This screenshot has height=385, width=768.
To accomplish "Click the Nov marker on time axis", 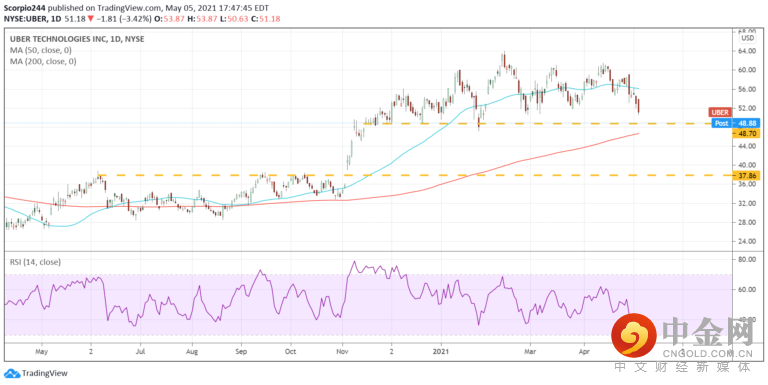I will (343, 351).
